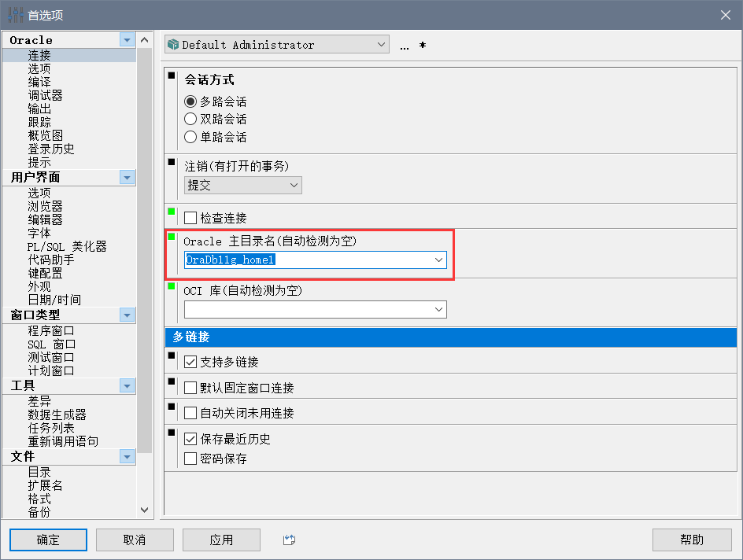Open 概览图 preferences page
Screen dimensions: 743x560
pos(45,135)
